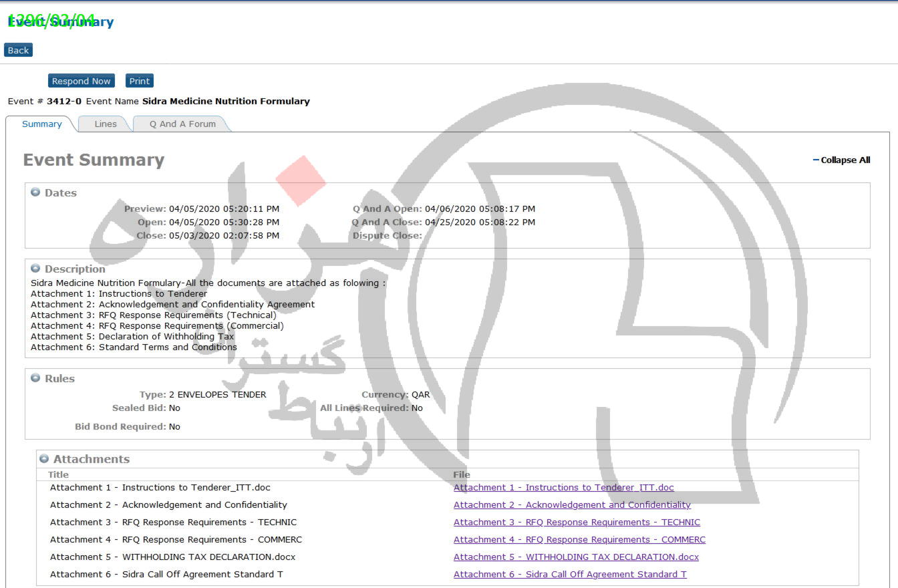Open the Q And A Forum tab
This screenshot has height=588, width=898.
coord(182,124)
